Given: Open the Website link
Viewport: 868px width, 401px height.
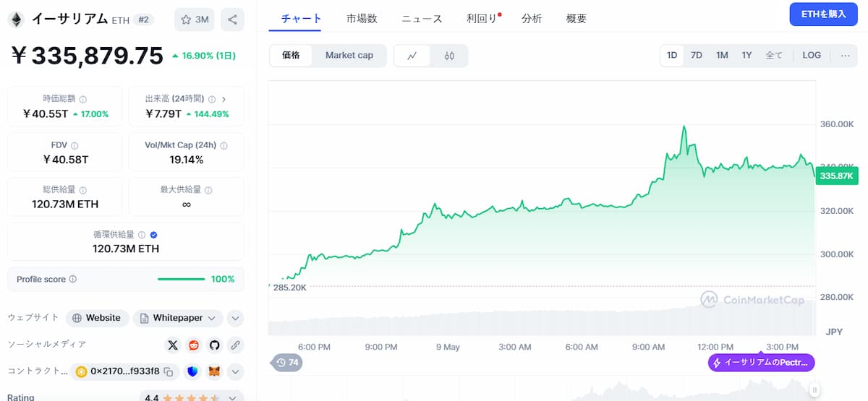Looking at the screenshot, I should 98,318.
